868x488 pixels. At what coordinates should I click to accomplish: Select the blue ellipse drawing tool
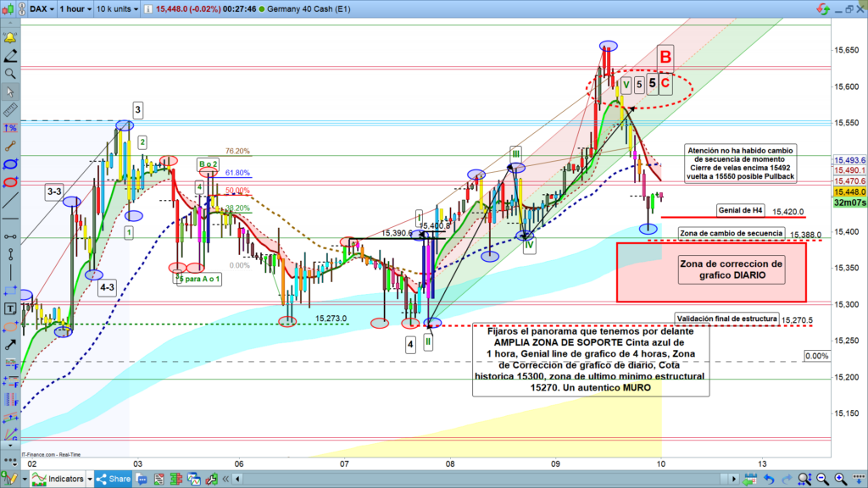[10, 164]
